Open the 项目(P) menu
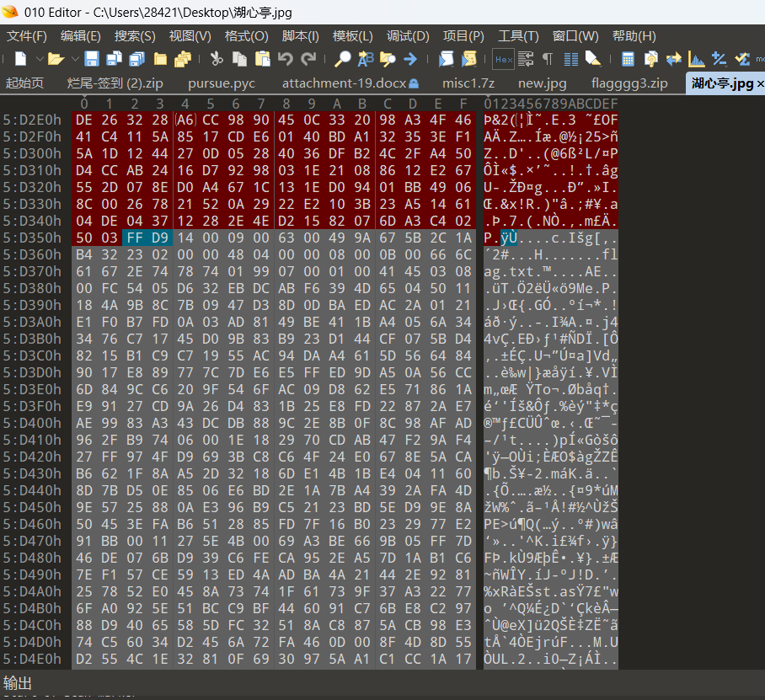765x700 pixels. (x=463, y=36)
